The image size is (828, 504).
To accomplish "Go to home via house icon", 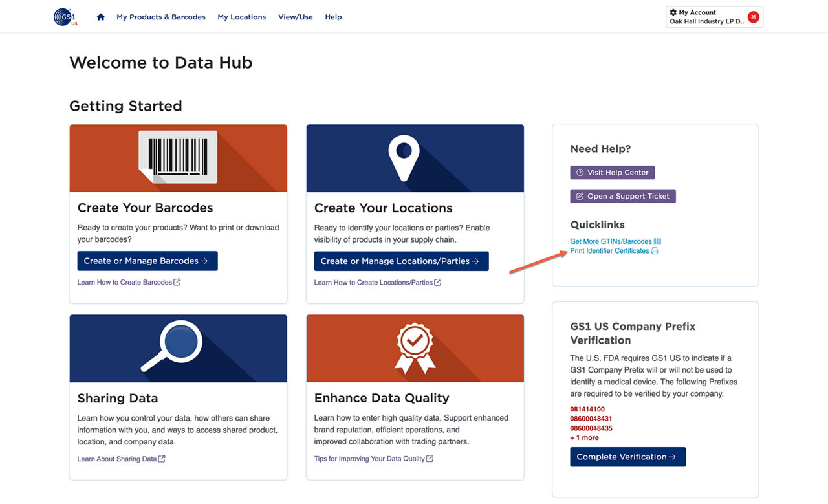I will click(100, 17).
